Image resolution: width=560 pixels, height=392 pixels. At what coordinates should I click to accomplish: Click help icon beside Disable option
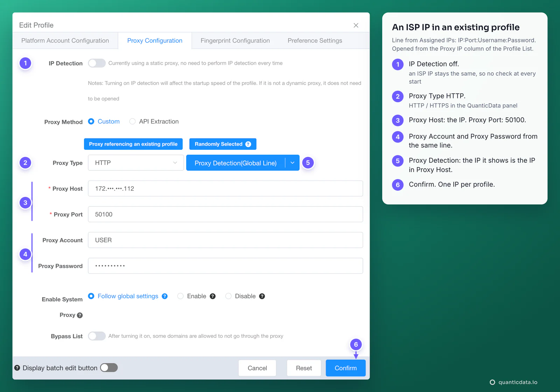point(262,296)
